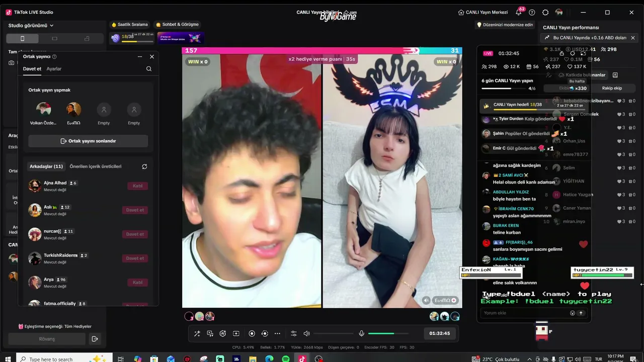The height and width of the screenshot is (362, 644).
Task: Open the notifications bell with 62 badge
Action: point(519,12)
